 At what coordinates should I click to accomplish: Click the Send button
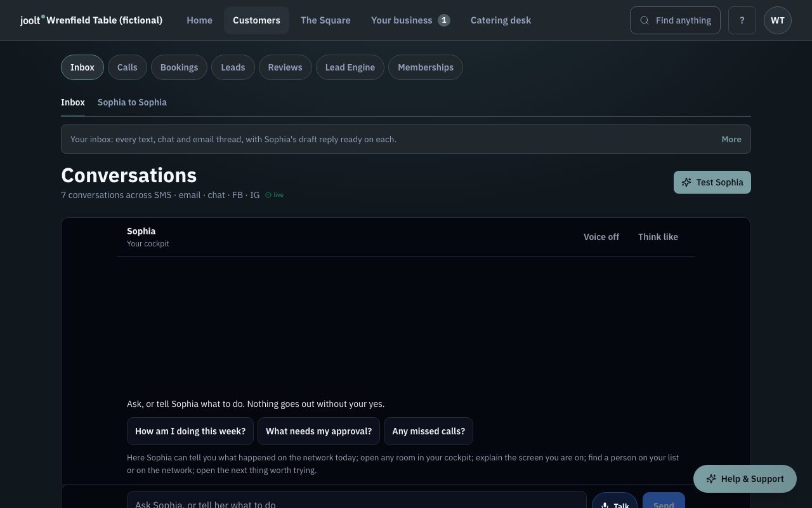664,500
